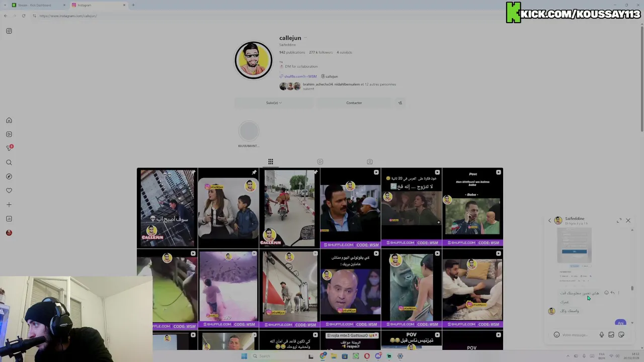Open Settings gear in the taskbar
Image resolution: width=644 pixels, height=362 pixels.
[400, 356]
